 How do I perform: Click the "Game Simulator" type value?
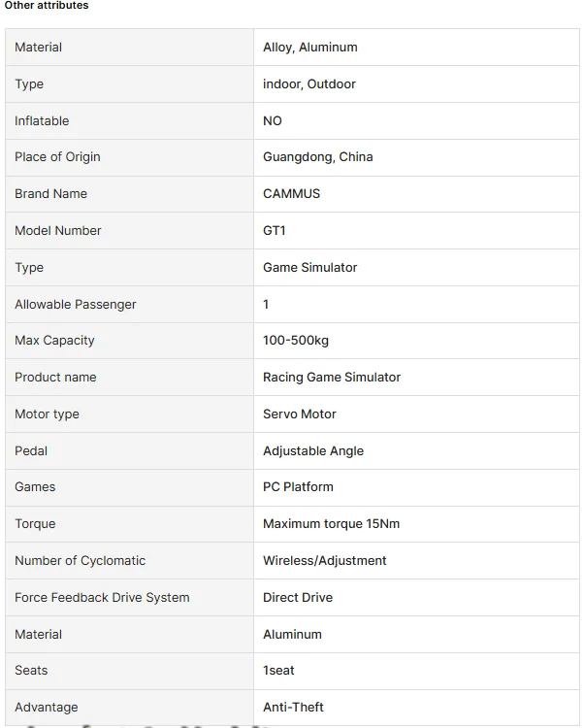click(x=310, y=268)
